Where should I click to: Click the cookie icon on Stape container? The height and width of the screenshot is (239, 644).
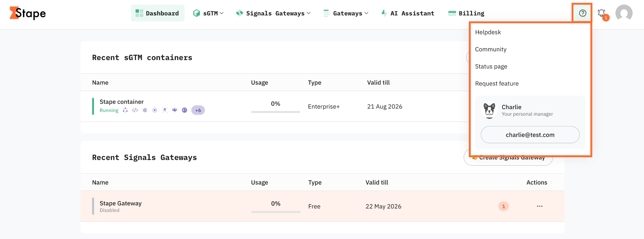145,110
